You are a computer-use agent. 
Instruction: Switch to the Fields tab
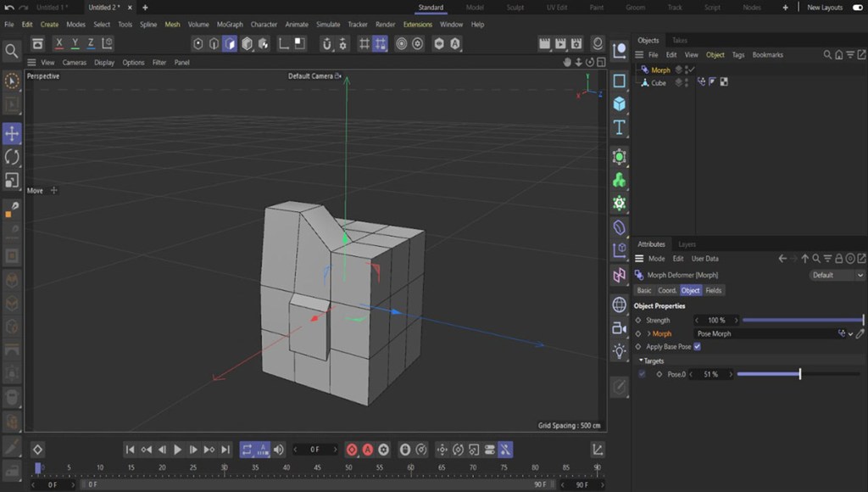point(714,290)
